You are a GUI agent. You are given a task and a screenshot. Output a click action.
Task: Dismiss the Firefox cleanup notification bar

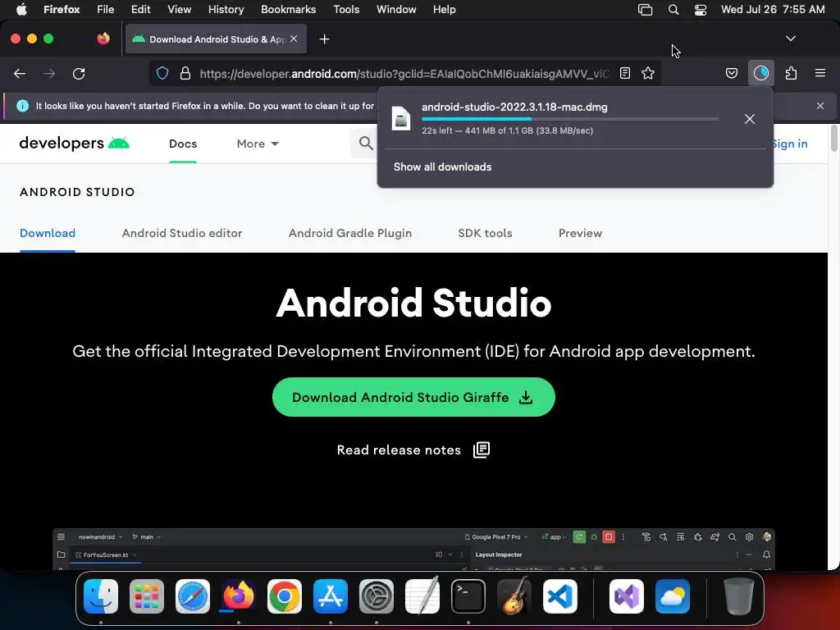819,106
